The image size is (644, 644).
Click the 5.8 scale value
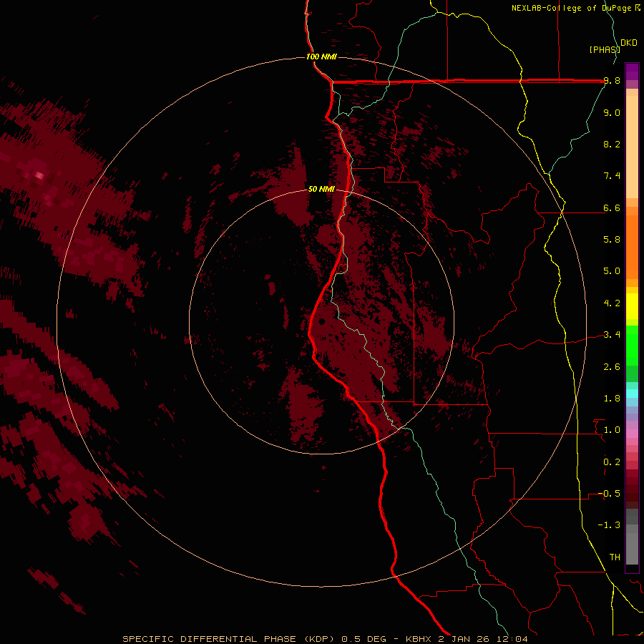pyautogui.click(x=612, y=240)
